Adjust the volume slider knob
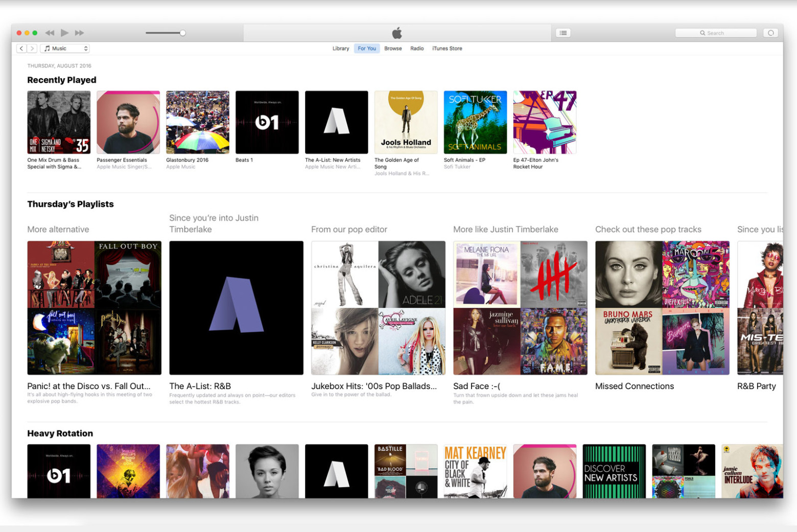The image size is (797, 532). [x=182, y=33]
